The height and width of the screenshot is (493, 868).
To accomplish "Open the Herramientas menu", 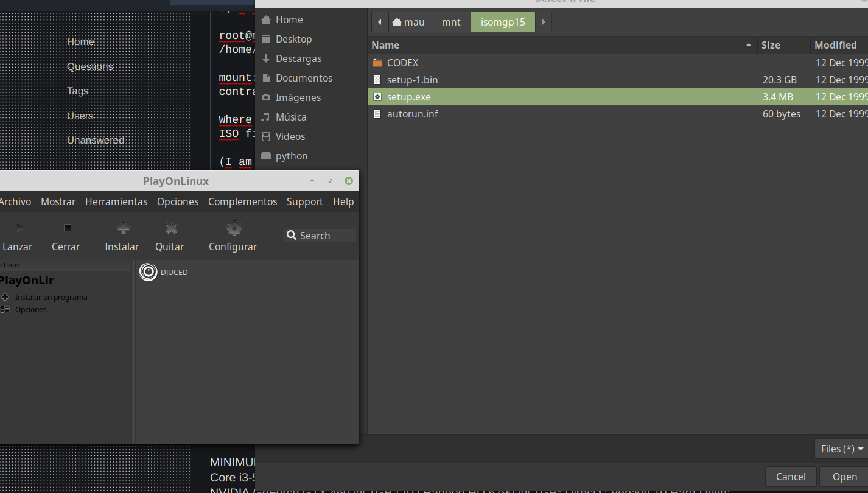I will pos(116,201).
